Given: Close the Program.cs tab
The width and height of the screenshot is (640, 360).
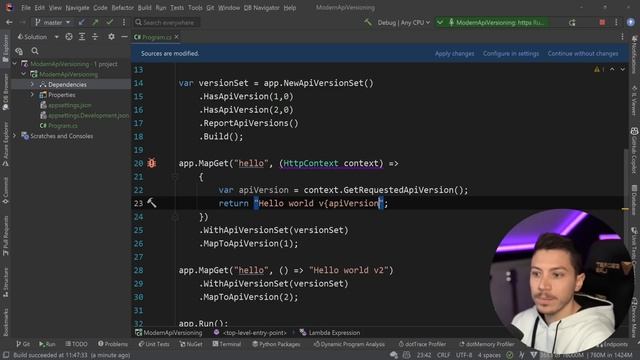Looking at the screenshot, I should [x=176, y=37].
